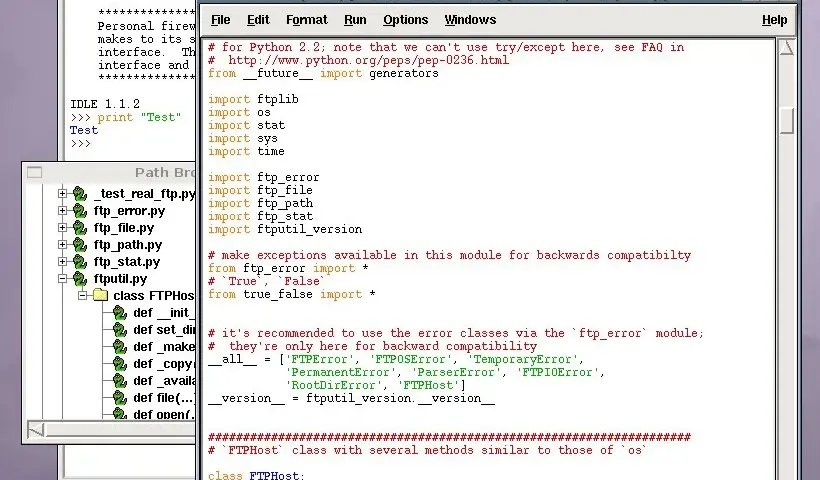The image size is (820, 480).
Task: Open Path Browser window menu button
Action: 35,172
